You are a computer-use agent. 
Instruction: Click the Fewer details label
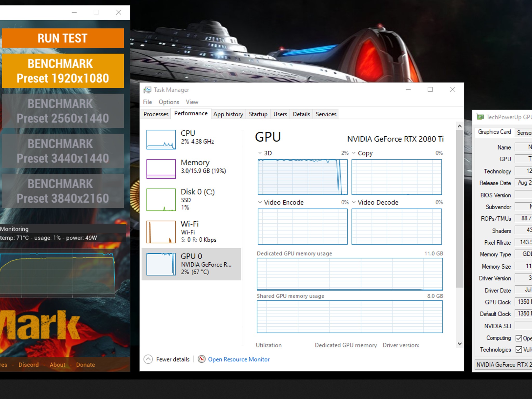[x=173, y=359]
